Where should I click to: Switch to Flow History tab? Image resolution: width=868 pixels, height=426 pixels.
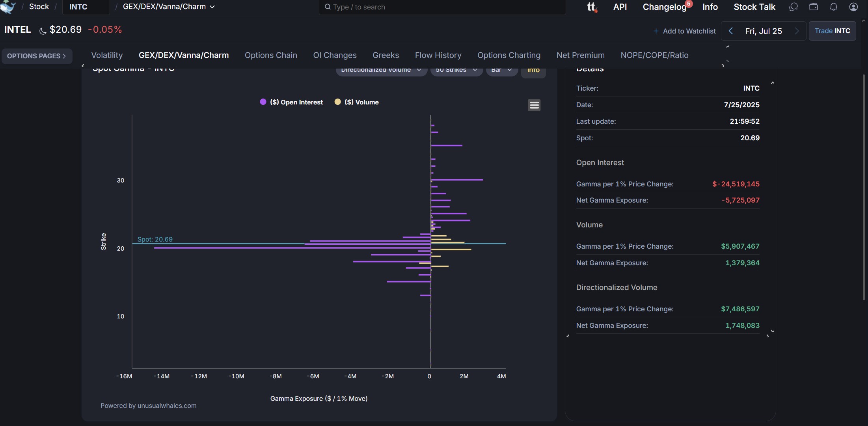click(x=438, y=55)
